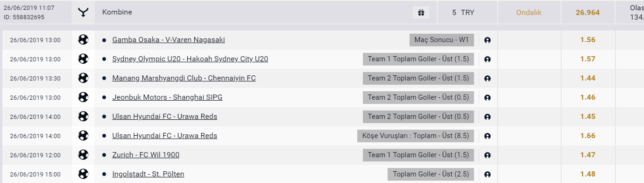Click the total odds value 26.964

(x=587, y=13)
